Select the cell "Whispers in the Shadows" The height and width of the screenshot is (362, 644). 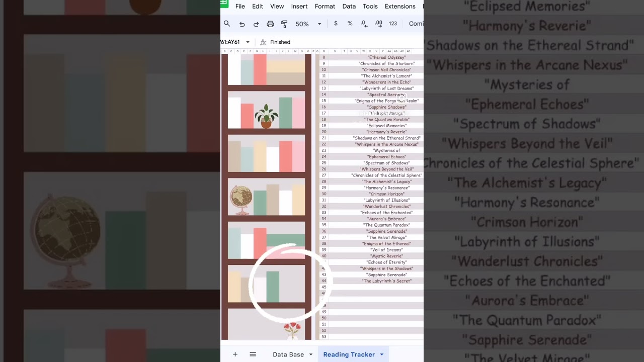click(386, 268)
